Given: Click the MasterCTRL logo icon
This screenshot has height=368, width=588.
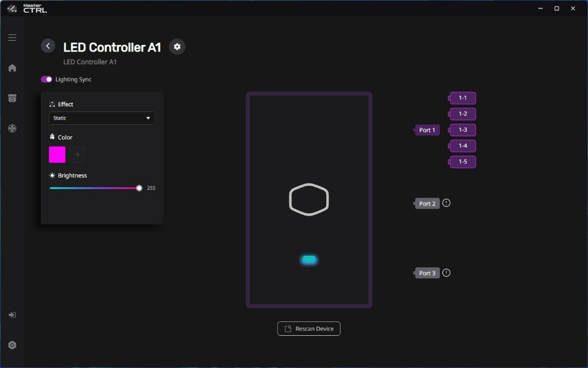Looking at the screenshot, I should (12, 8).
